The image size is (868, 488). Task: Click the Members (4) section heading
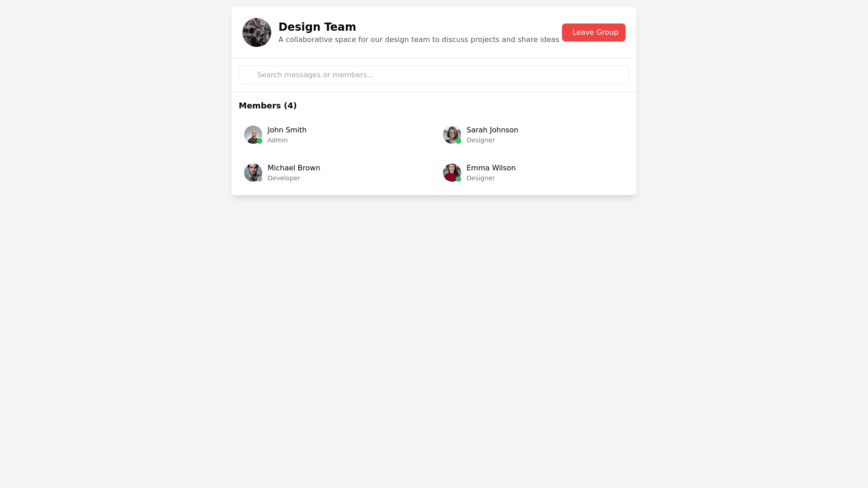tap(268, 106)
